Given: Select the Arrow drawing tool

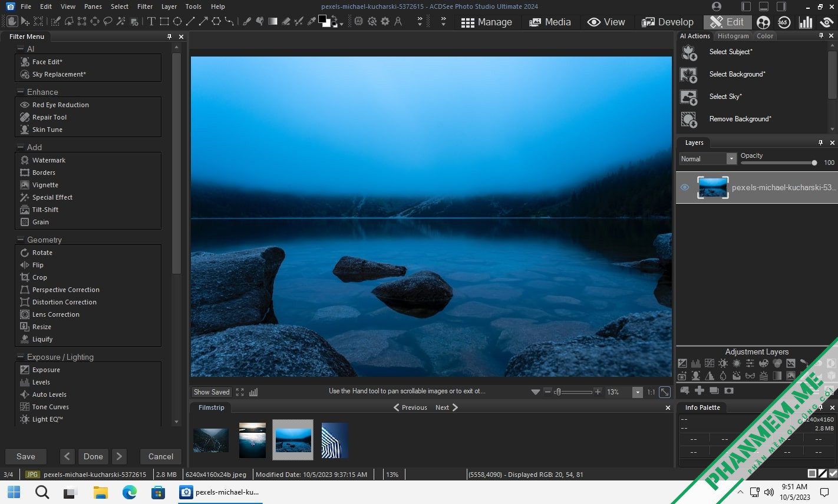Looking at the screenshot, I should pos(203,22).
